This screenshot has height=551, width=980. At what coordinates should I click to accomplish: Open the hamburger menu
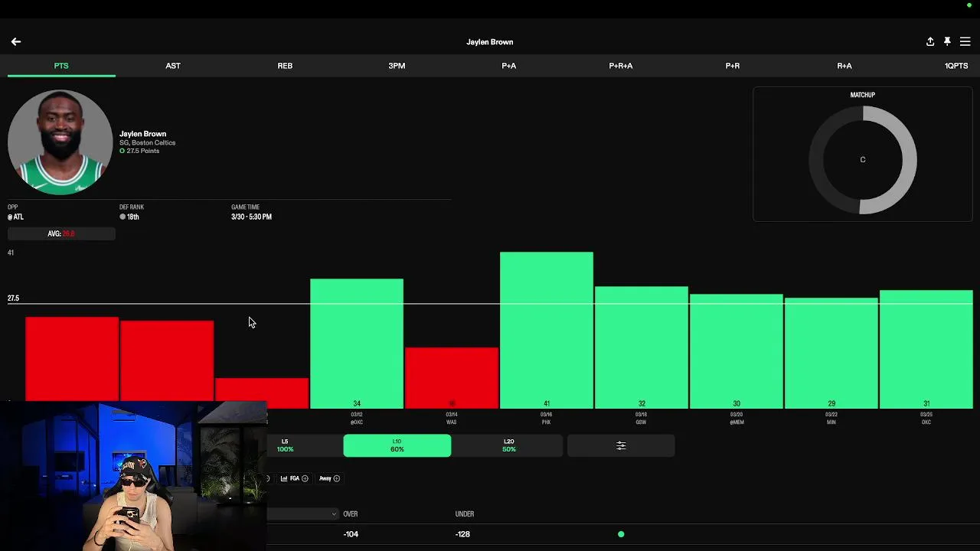coord(965,42)
